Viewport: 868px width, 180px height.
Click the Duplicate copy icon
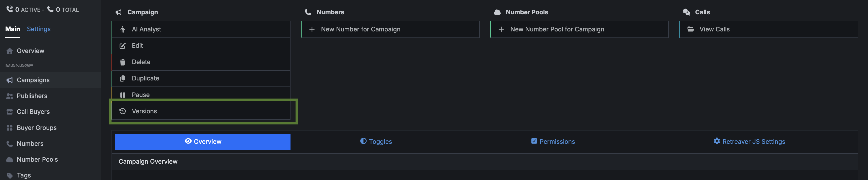[x=123, y=78]
